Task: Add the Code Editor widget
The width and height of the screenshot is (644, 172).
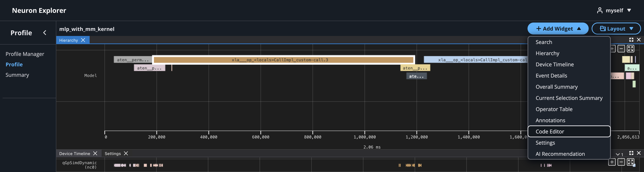Action: coord(550,131)
